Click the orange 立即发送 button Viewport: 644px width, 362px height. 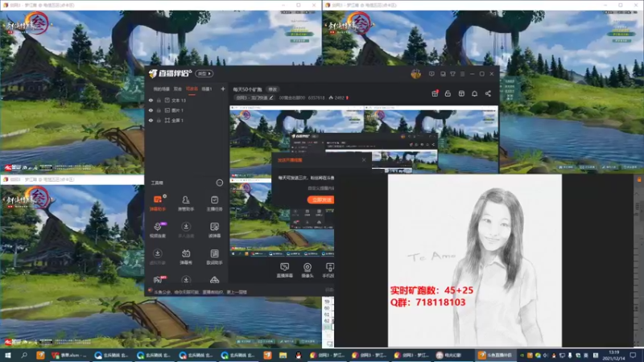click(320, 200)
